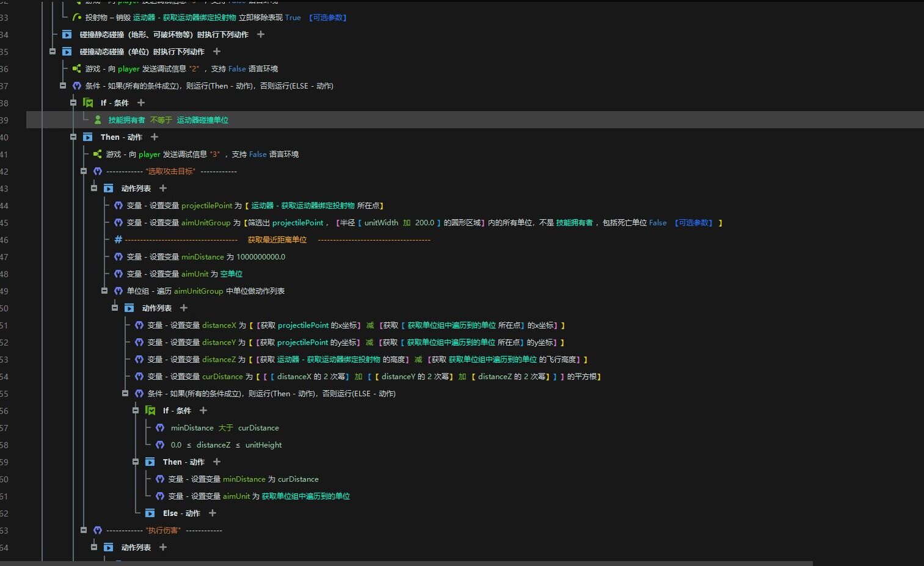The width and height of the screenshot is (924, 566).
Task: Click False on debug message "2" row
Action: [237, 68]
